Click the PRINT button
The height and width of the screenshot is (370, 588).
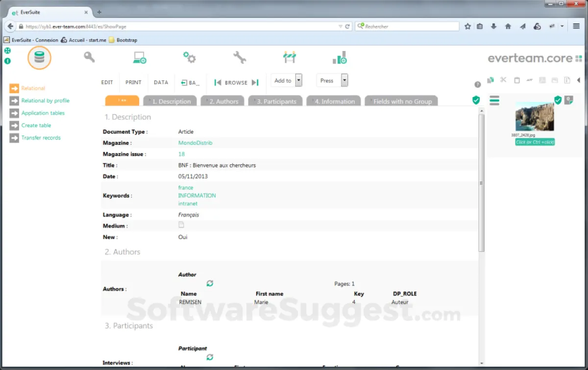(133, 82)
